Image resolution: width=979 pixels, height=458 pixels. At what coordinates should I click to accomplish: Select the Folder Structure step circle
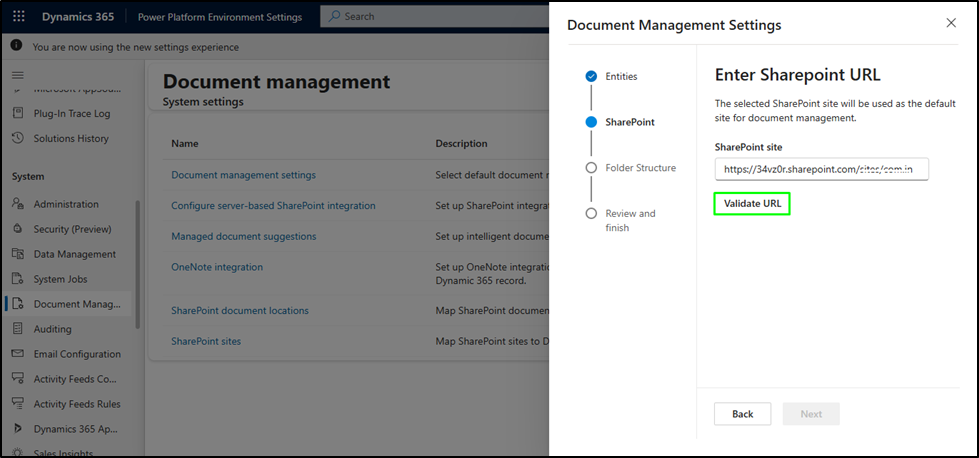click(591, 168)
